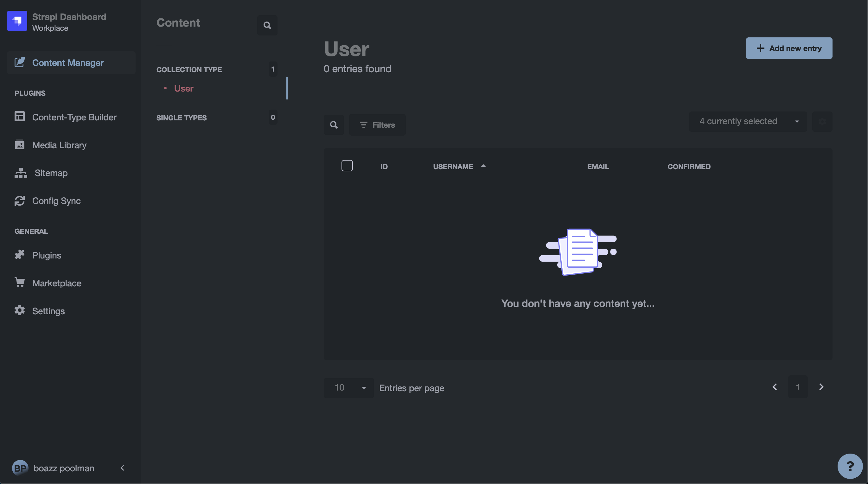868x484 pixels.
Task: Select the Content Manager menu item
Action: click(68, 63)
